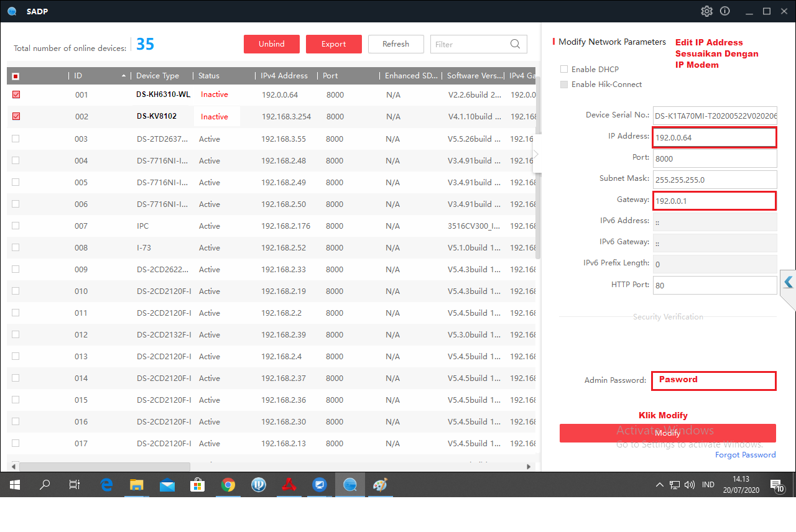Show hidden system tray icons
The height and width of the screenshot is (532, 796).
pyautogui.click(x=659, y=485)
